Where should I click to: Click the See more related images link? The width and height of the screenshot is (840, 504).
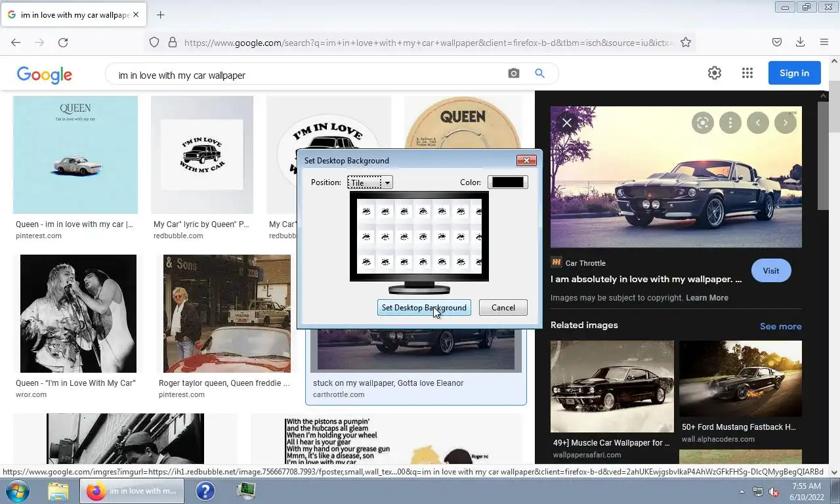coord(780,326)
